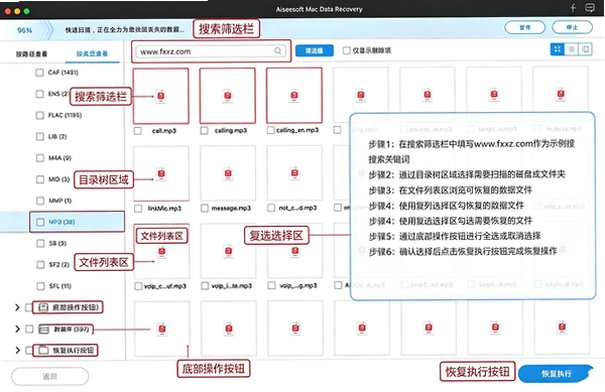This screenshot has height=392, width=605.
Task: Click the blue 恢复执行 recover button
Action: tap(556, 373)
